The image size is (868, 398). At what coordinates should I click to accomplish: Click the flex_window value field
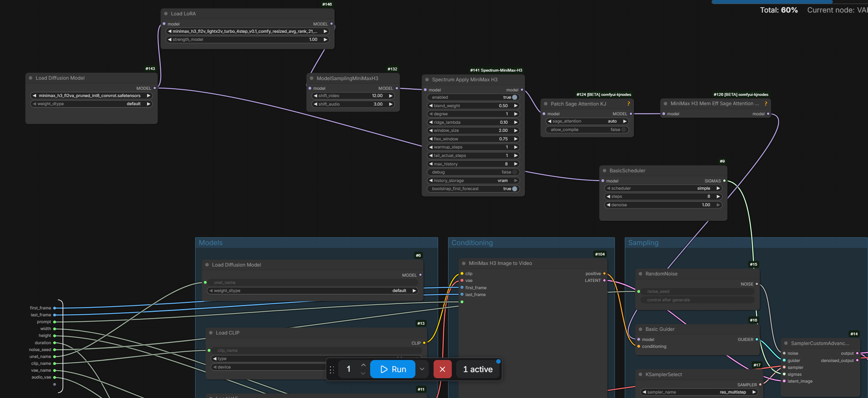point(473,139)
